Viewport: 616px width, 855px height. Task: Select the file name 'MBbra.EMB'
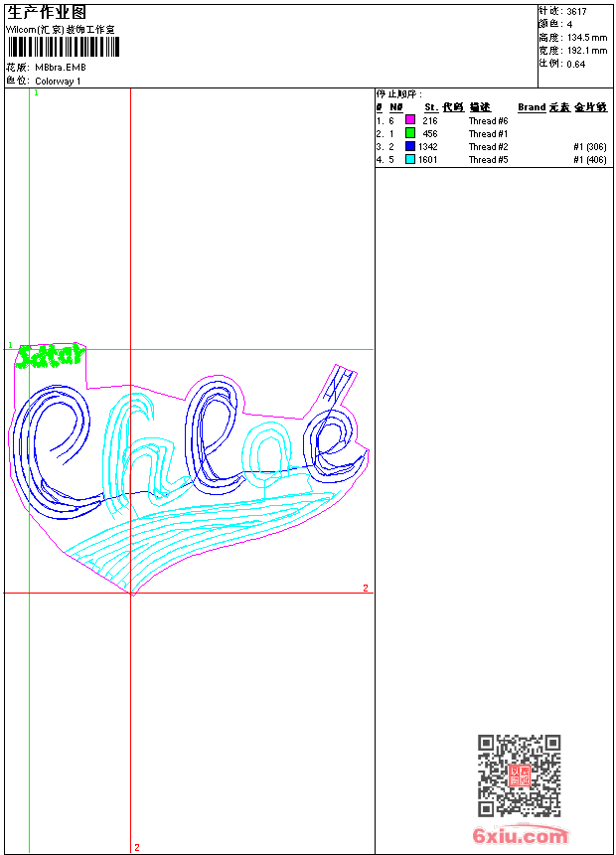(60, 68)
